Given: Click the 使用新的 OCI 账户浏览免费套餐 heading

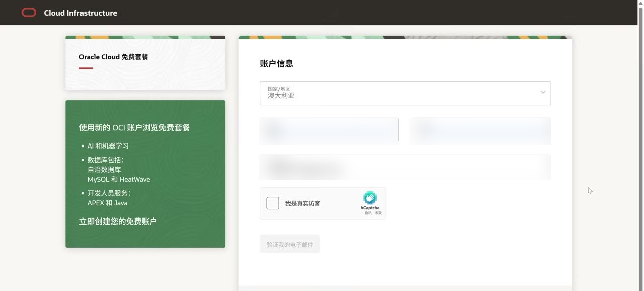Looking at the screenshot, I should pos(134,128).
